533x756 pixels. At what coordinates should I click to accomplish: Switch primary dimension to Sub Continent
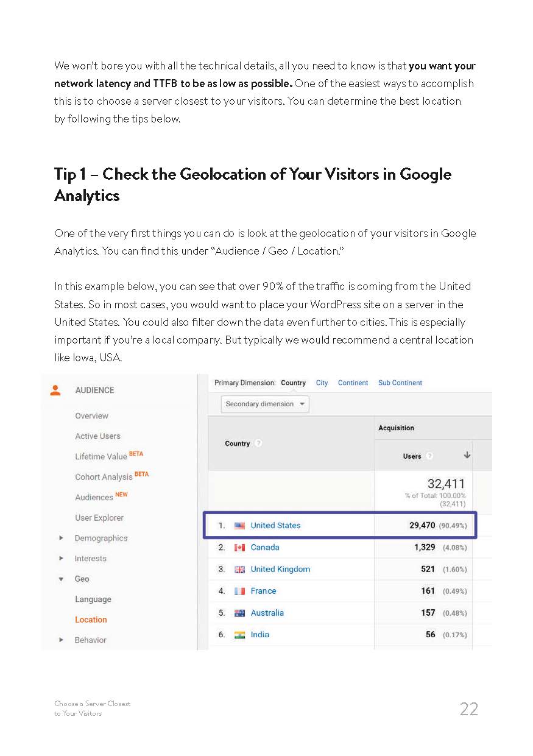point(400,383)
